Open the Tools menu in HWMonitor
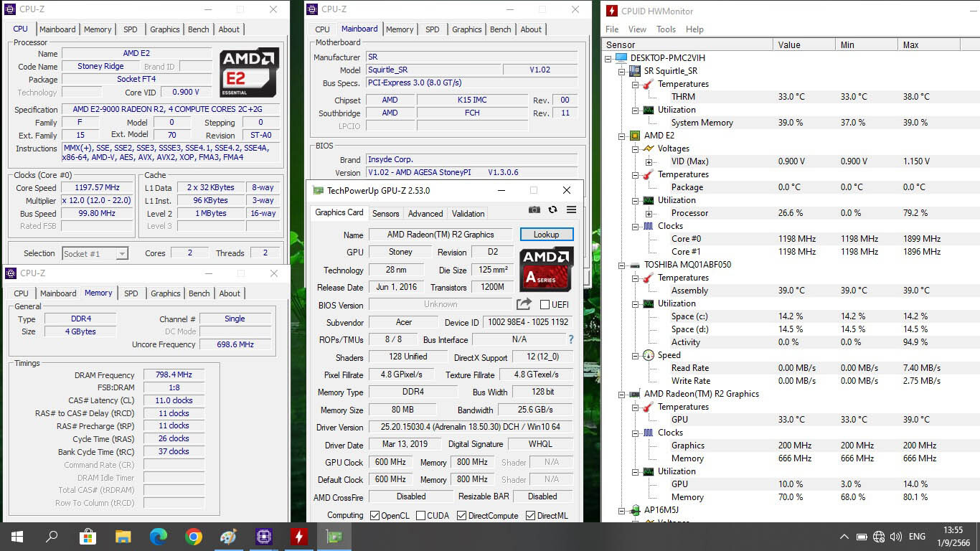The width and height of the screenshot is (980, 551). tap(666, 29)
